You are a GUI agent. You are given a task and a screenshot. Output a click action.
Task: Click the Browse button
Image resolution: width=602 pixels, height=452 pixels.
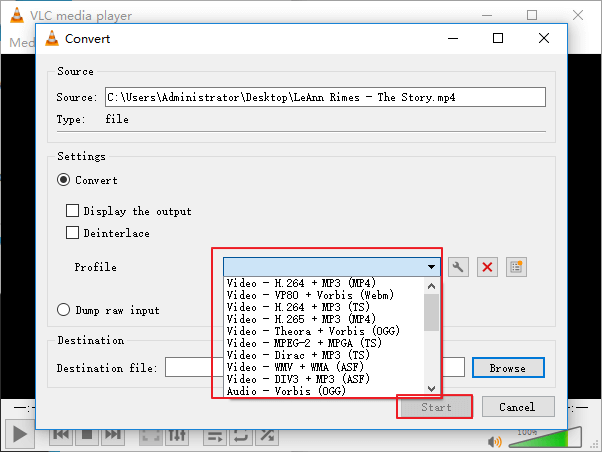click(507, 368)
